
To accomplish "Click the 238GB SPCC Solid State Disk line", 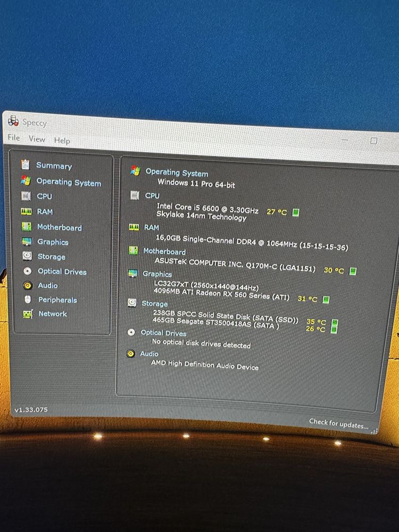I will pos(226,316).
